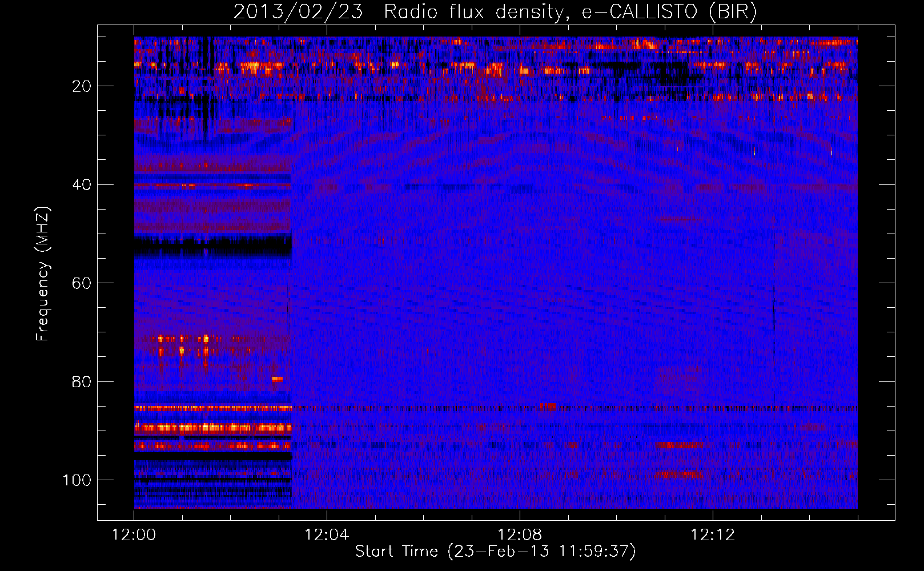Click the small orange burst near 80 MHz at 12:03
This screenshot has height=571, width=924.
pos(277,379)
